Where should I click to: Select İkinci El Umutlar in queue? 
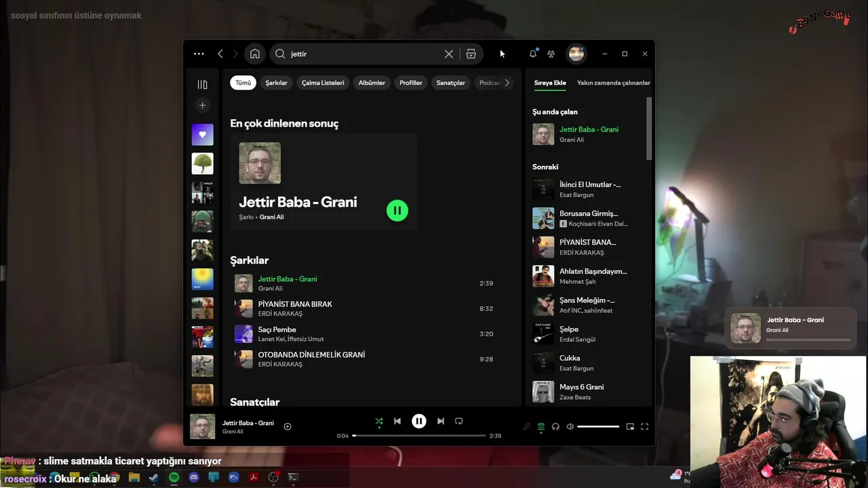click(x=587, y=189)
